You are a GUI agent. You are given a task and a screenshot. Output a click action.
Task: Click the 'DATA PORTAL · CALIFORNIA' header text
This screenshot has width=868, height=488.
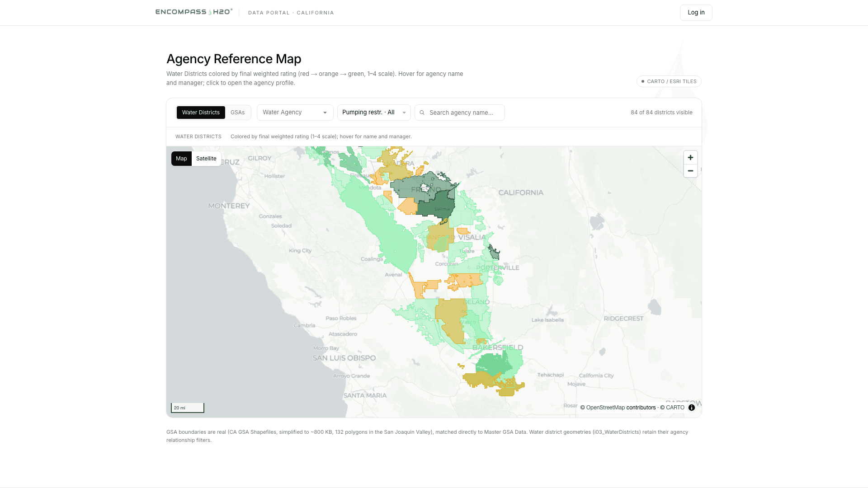(x=291, y=13)
